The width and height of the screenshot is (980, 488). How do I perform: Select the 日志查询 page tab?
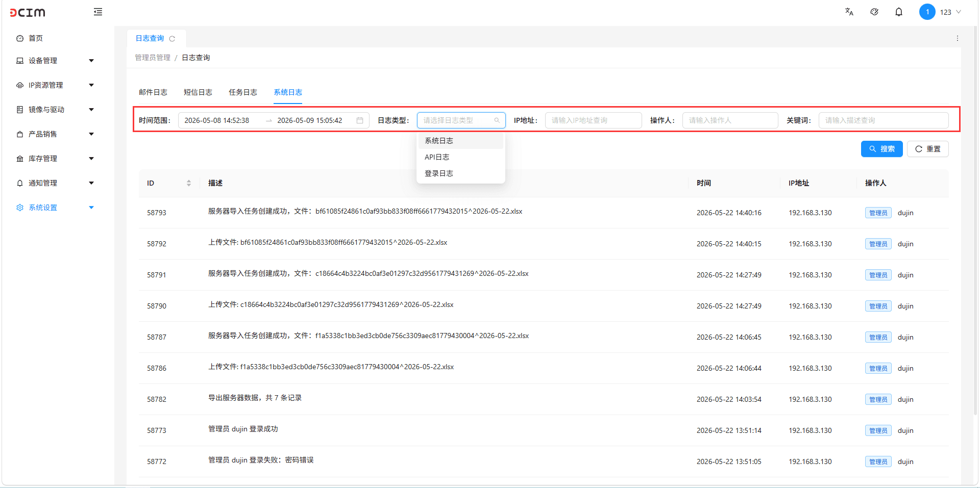(x=150, y=38)
